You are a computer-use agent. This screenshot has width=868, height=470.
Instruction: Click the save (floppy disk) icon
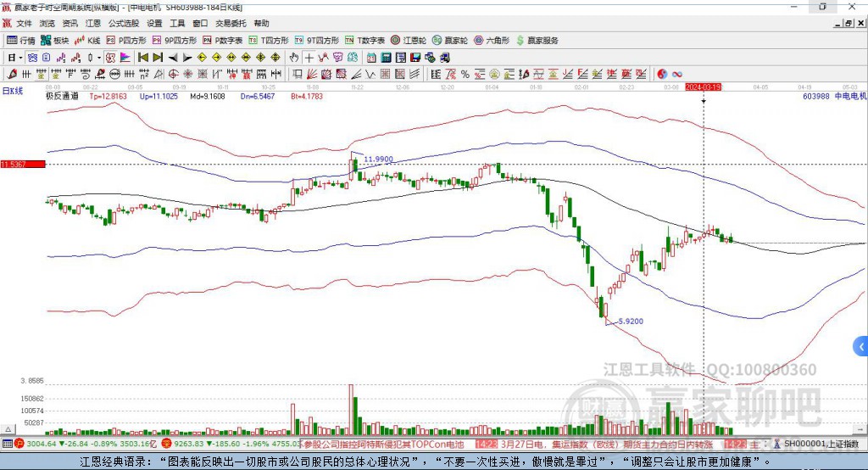coord(415,58)
